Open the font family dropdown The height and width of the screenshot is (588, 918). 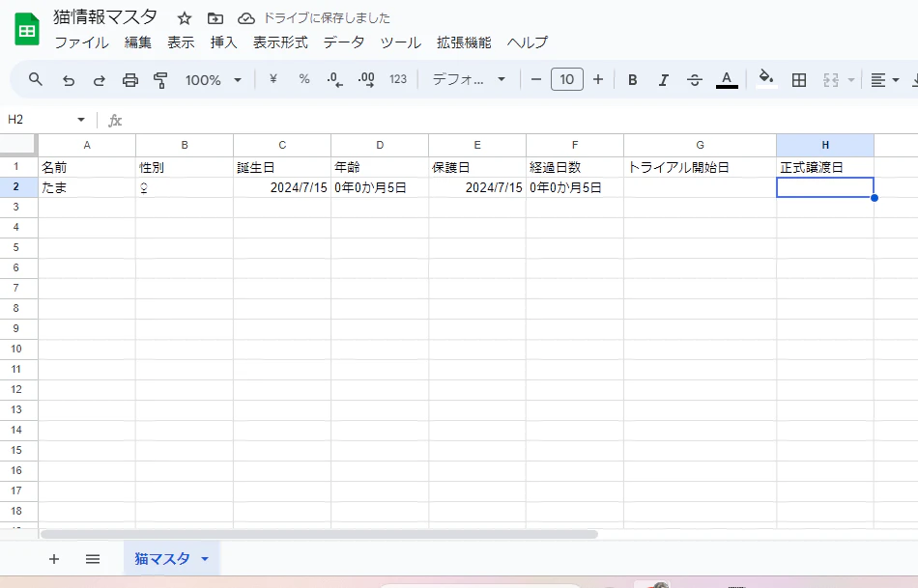click(x=469, y=79)
